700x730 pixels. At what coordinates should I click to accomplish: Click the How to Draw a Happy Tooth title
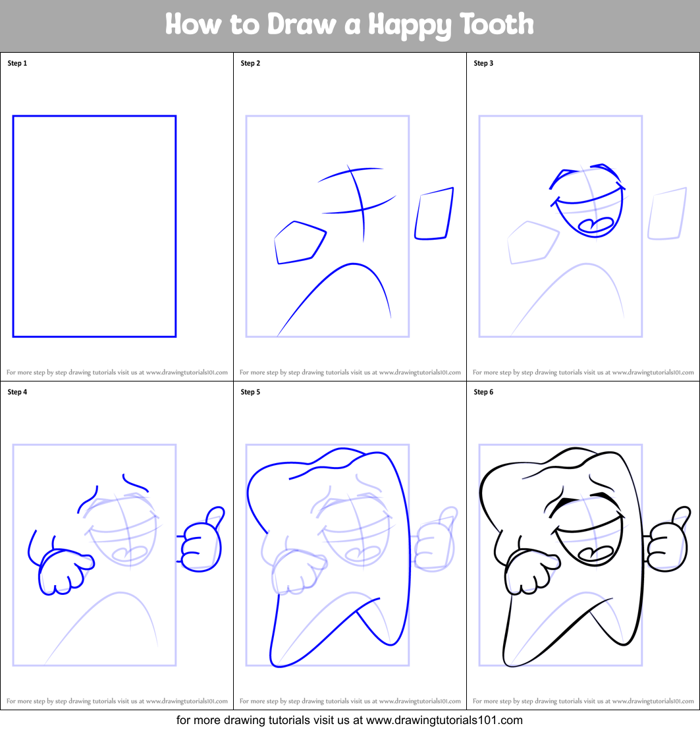click(x=350, y=24)
